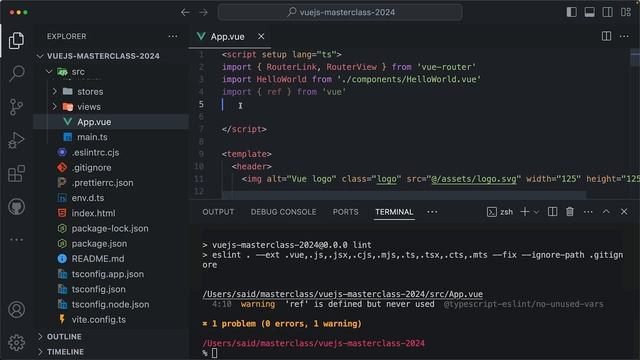Toggle the secondary side bar
The height and width of the screenshot is (360, 640).
(x=607, y=12)
